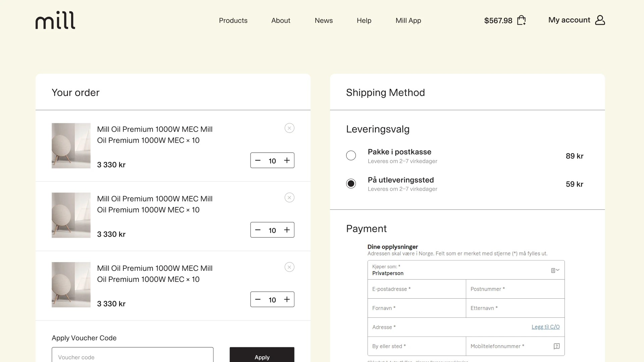
Task: Decrease quantity of third order item
Action: coord(258,299)
